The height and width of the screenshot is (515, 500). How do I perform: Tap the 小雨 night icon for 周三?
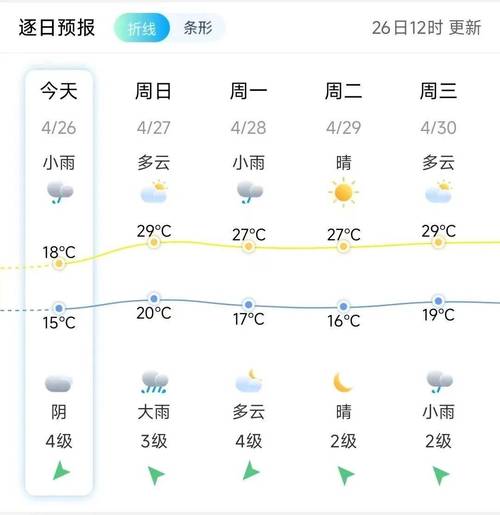click(439, 382)
